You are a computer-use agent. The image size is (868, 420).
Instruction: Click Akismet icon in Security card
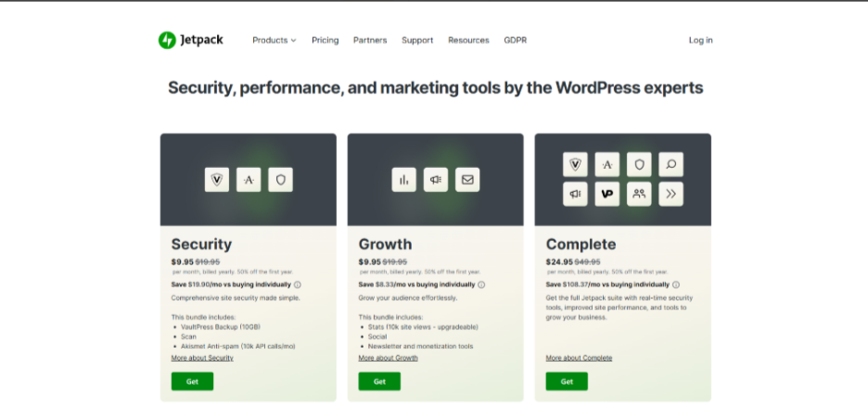coord(249,180)
